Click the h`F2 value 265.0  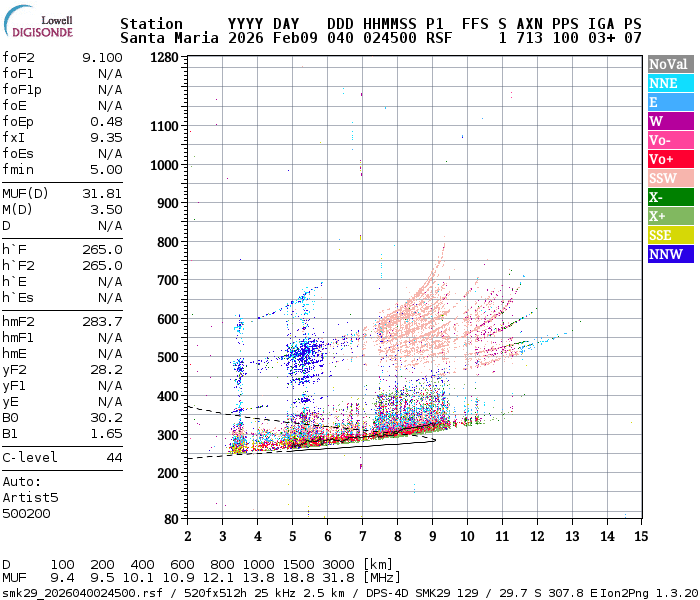point(102,266)
